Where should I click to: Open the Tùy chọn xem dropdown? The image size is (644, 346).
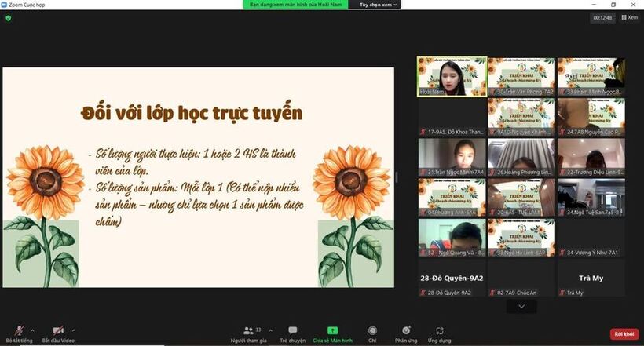(x=379, y=5)
